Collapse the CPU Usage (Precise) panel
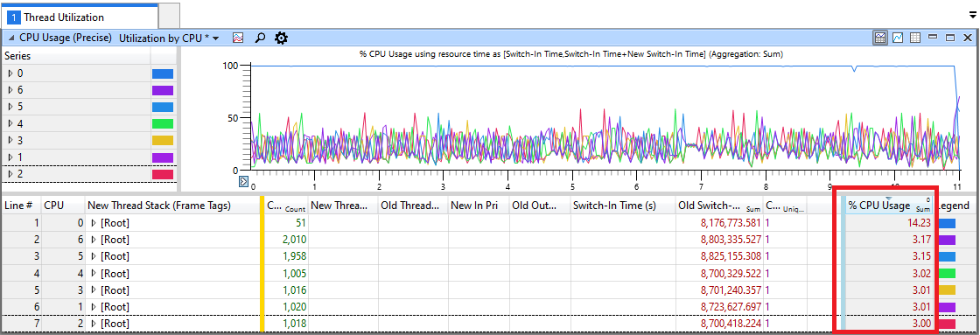 pos(10,38)
